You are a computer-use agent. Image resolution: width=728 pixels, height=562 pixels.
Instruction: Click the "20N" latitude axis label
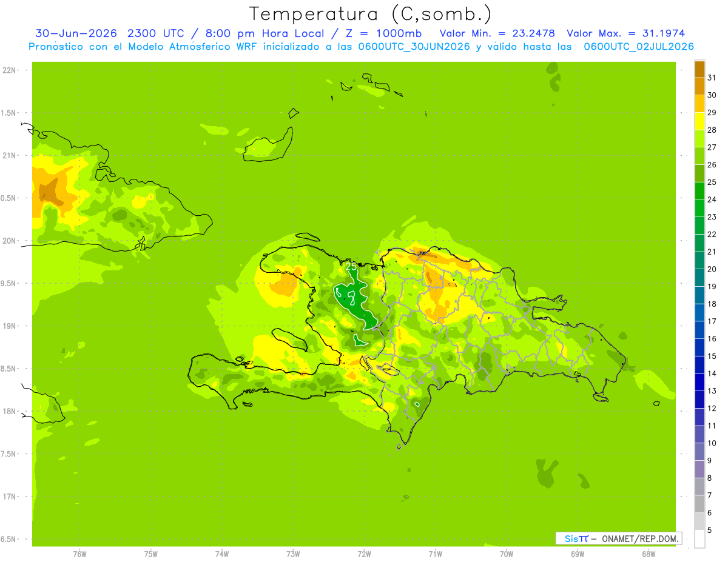pos(8,241)
